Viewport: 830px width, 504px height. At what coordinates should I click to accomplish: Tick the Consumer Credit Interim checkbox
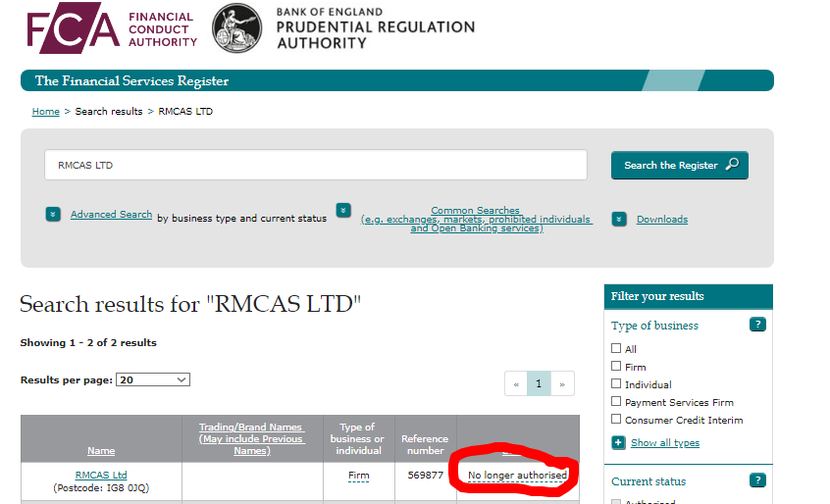[616, 419]
